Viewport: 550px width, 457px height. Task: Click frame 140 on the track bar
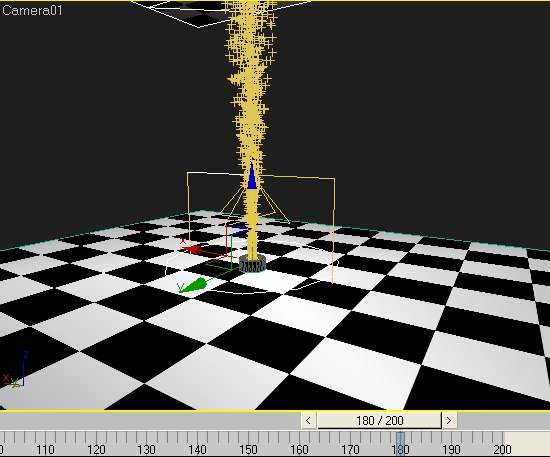point(197,450)
